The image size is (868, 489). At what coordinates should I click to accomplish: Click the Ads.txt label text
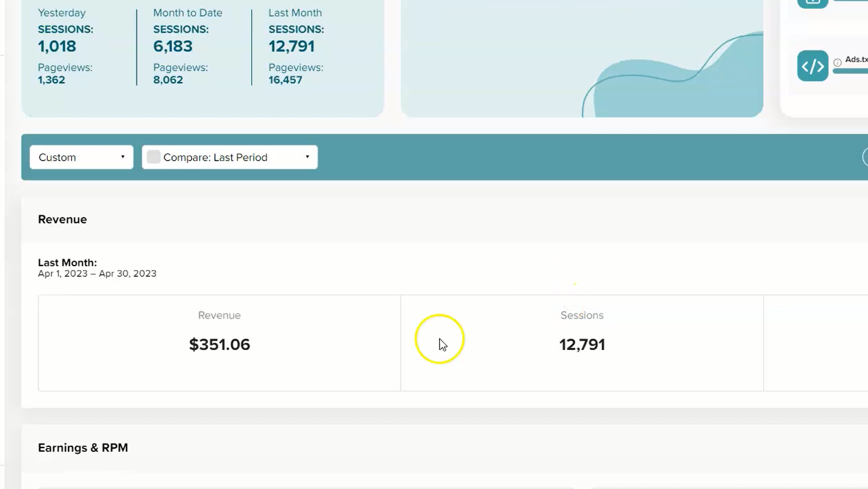pos(856,59)
